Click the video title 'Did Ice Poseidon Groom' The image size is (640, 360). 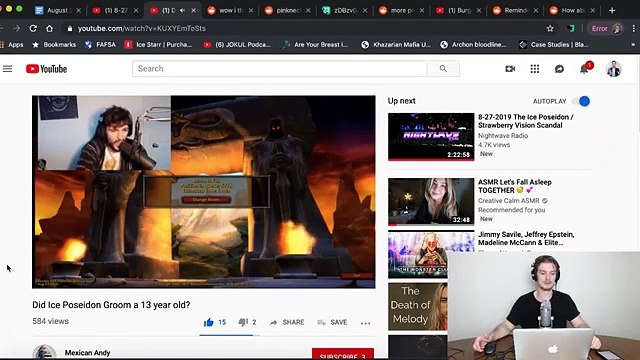(x=111, y=305)
